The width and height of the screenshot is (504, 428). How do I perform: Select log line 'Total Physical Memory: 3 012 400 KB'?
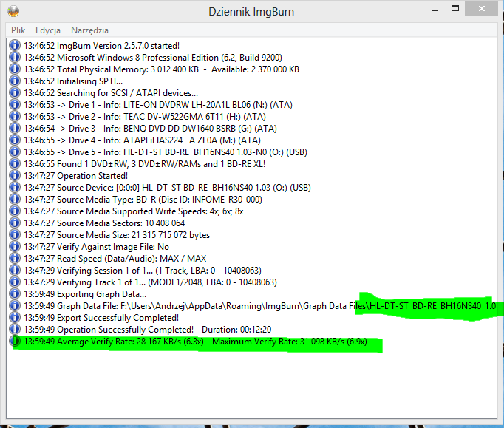pyautogui.click(x=161, y=69)
